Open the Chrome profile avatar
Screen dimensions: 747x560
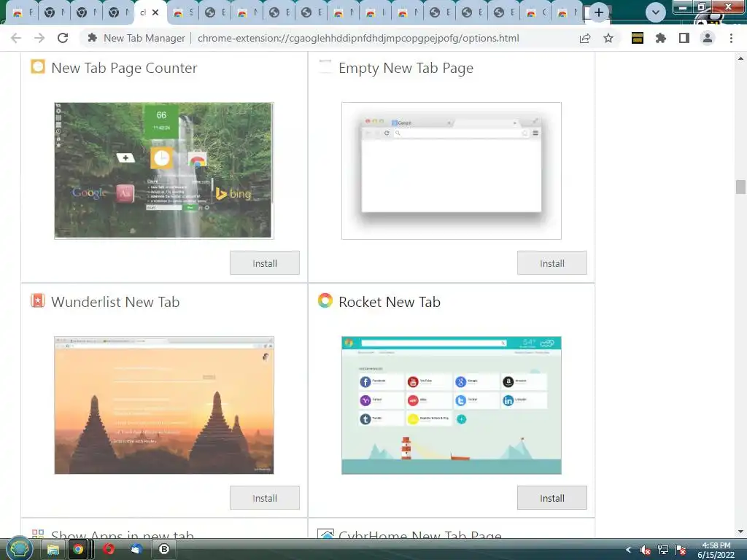[x=708, y=38]
